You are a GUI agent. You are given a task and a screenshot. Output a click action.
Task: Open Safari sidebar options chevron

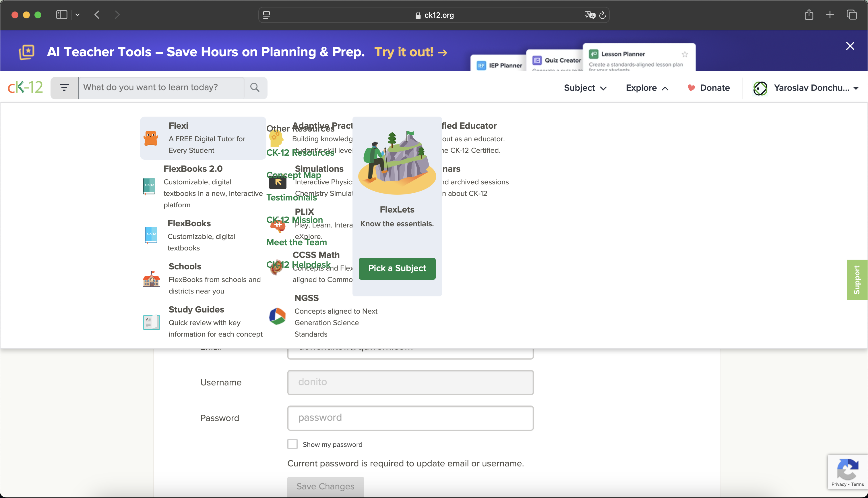point(77,15)
